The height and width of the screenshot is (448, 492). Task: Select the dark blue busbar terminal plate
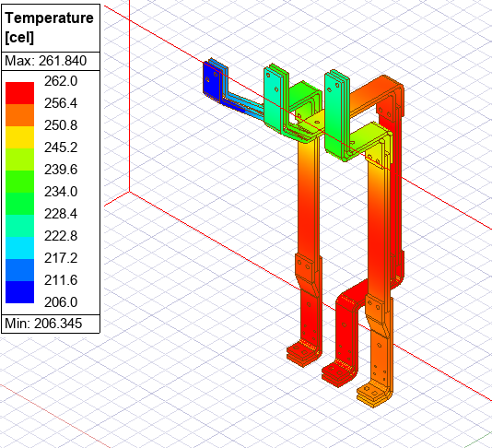213,79
